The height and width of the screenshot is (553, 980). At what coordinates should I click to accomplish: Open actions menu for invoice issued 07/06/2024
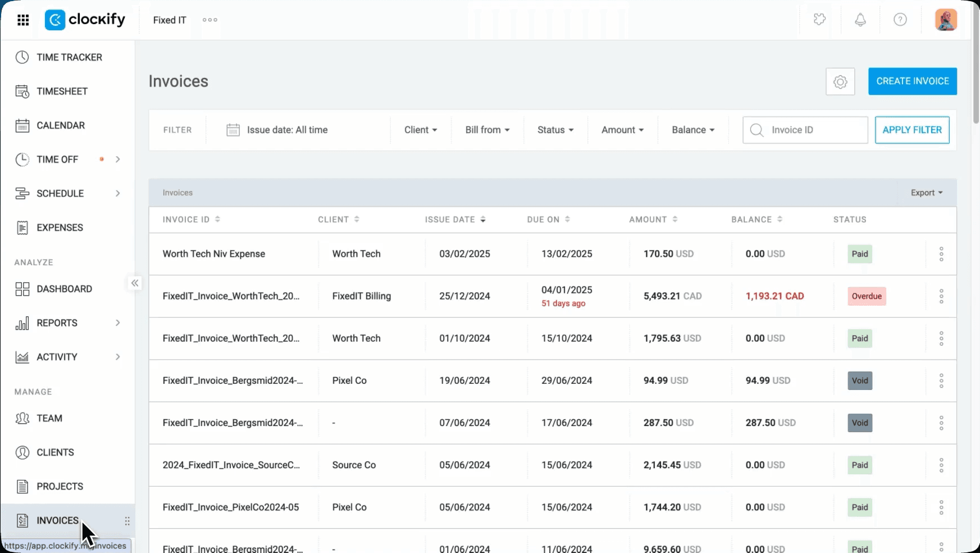pos(941,423)
